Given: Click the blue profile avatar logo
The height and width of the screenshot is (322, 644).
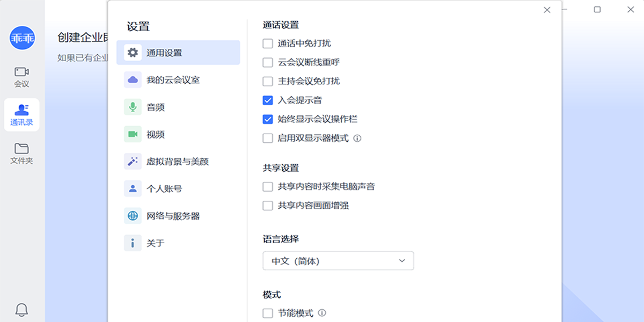Looking at the screenshot, I should (x=22, y=38).
